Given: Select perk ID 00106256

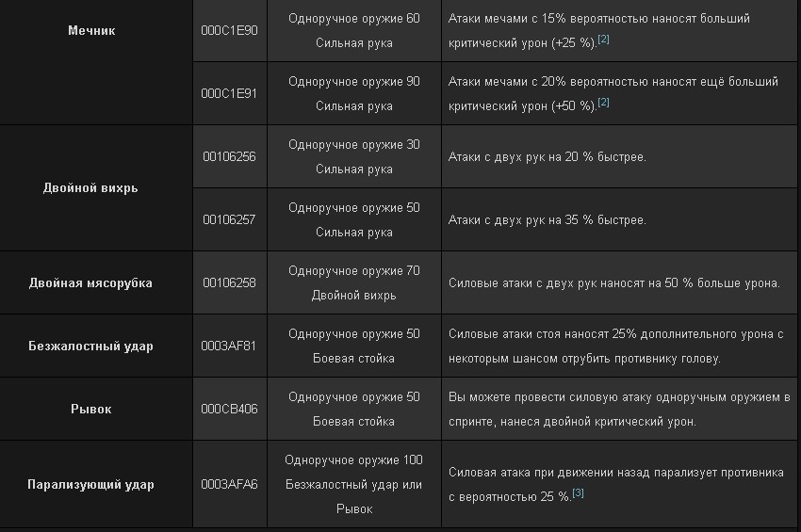Looking at the screenshot, I should pos(229,156).
